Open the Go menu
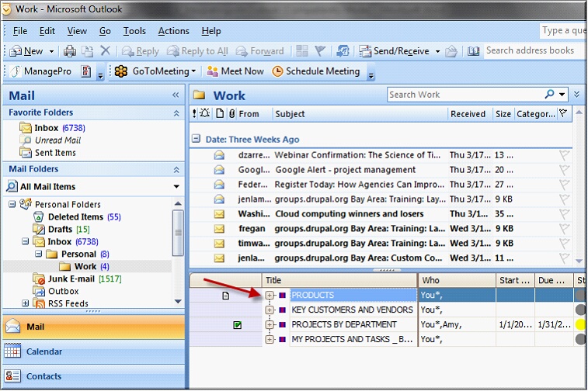This screenshot has height=391, width=588. (105, 31)
